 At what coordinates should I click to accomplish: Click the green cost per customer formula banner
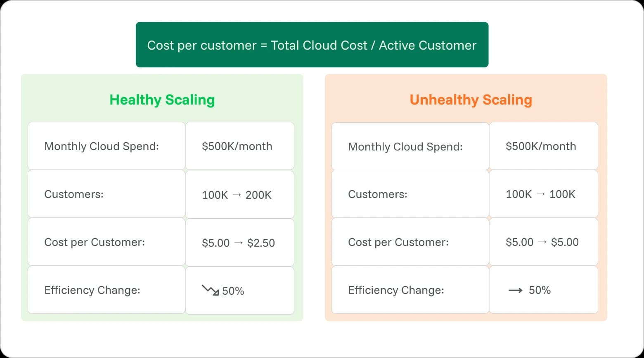click(312, 45)
